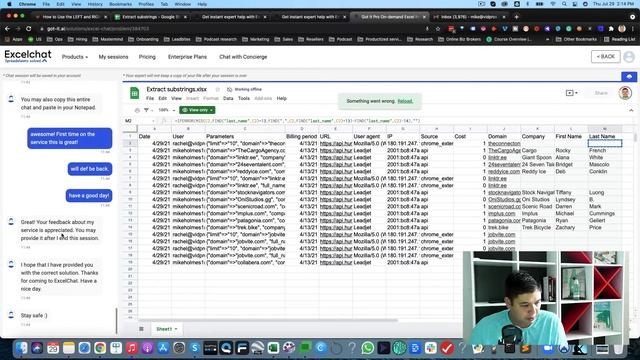Click the chat panel vertical scrollbar

coord(117,321)
